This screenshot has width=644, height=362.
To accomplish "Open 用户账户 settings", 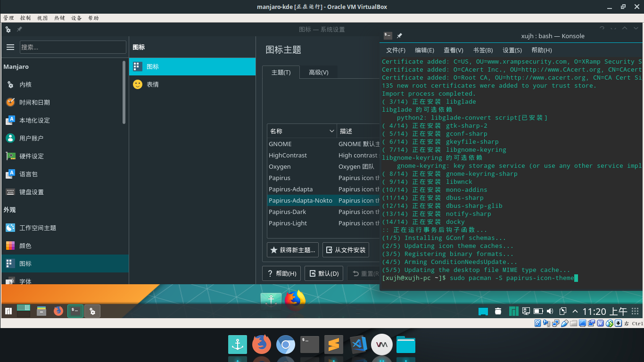I will click(64, 139).
